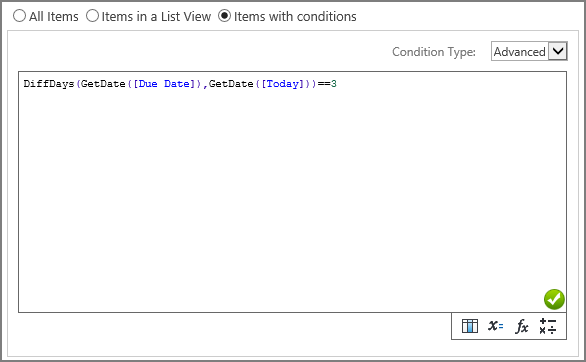This screenshot has width=586, height=362.
Task: Place cursor on the number 3 in the expression
Action: click(x=334, y=84)
